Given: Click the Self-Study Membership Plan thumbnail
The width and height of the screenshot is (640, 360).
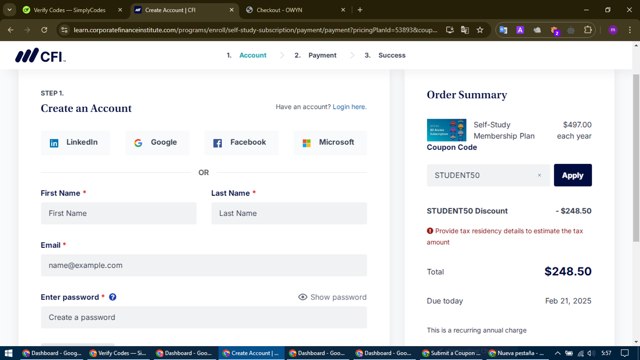Looking at the screenshot, I should coord(447,130).
